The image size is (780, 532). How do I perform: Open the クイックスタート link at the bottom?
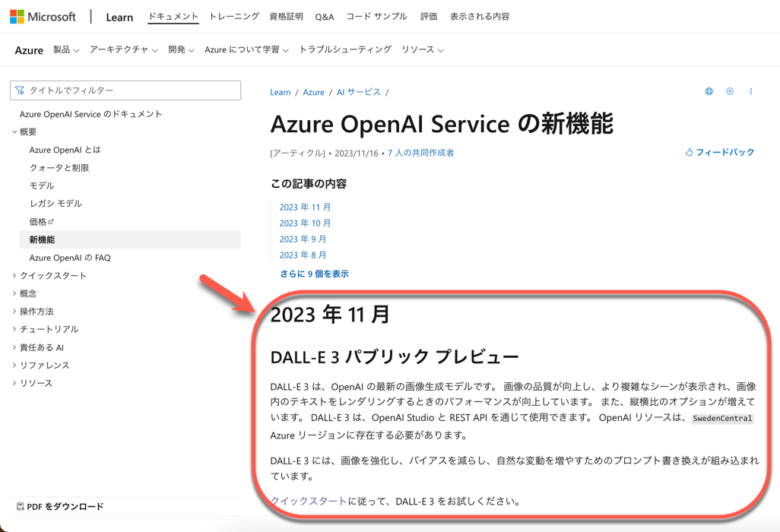tap(307, 502)
